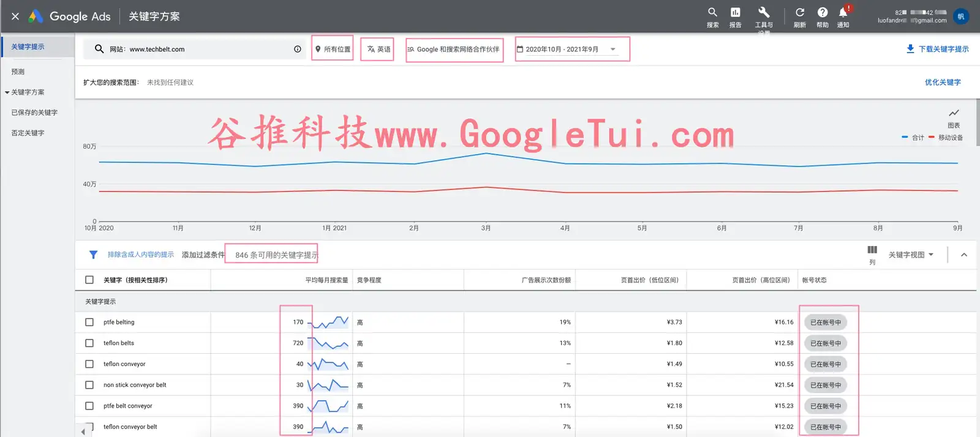Click the right-side page scrollbar
The width and height of the screenshot is (980, 437).
(x=978, y=122)
